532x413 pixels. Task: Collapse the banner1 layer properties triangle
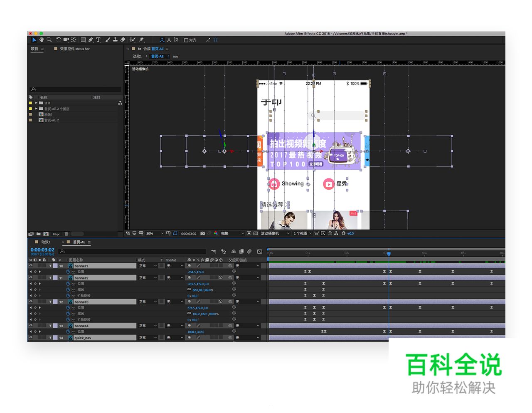click(51, 266)
